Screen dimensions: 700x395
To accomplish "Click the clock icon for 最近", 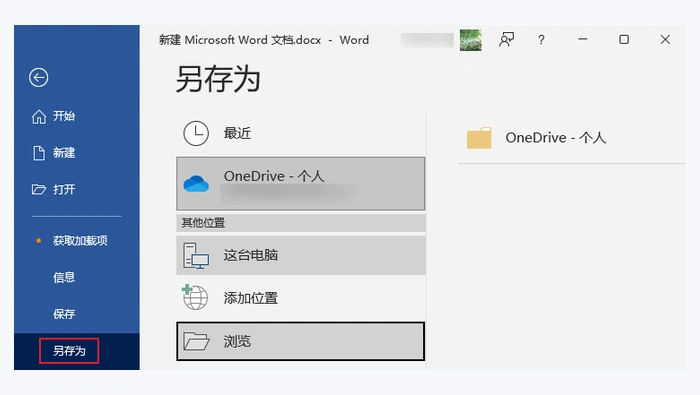I will click(196, 133).
